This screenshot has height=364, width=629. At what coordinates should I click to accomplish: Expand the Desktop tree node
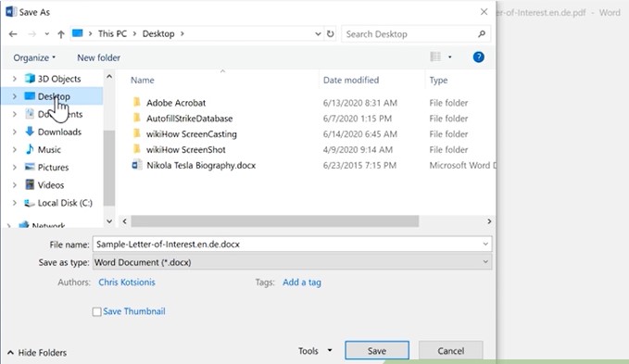pos(15,96)
